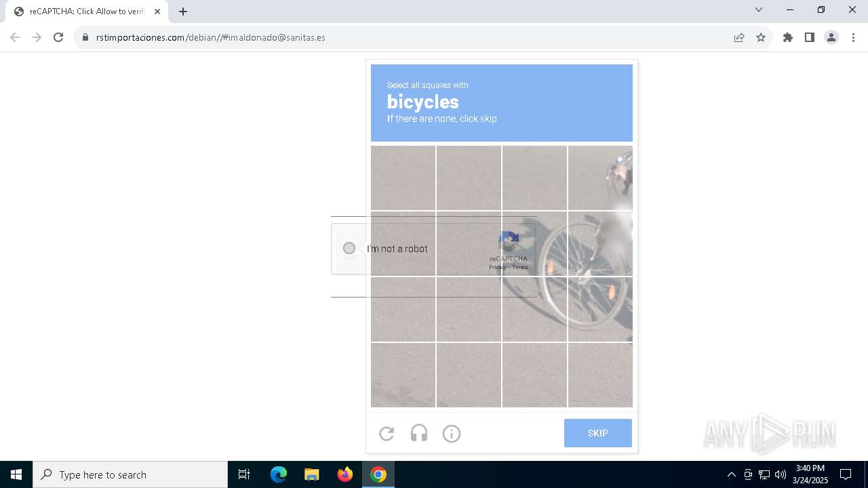The height and width of the screenshot is (488, 868).
Task: Click the reCAPTCHA reload challenge icon
Action: point(387,434)
